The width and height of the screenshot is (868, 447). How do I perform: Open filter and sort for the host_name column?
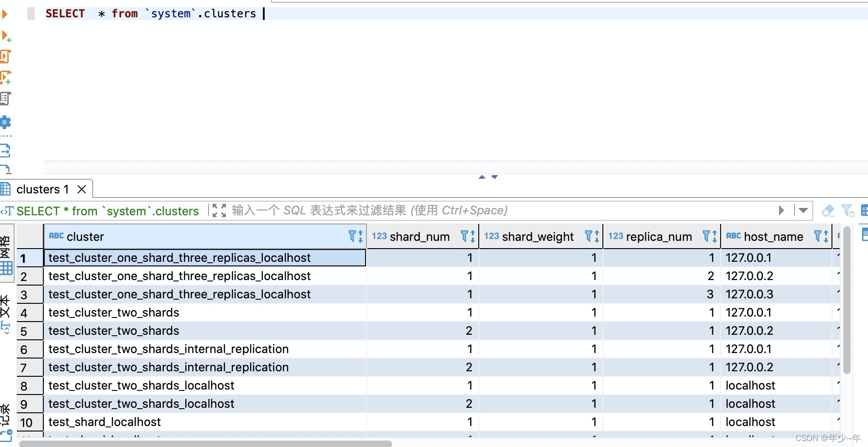(x=821, y=236)
